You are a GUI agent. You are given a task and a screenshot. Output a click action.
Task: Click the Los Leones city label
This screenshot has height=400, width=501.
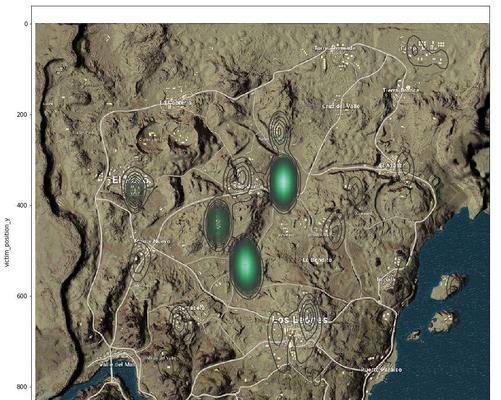(x=300, y=320)
